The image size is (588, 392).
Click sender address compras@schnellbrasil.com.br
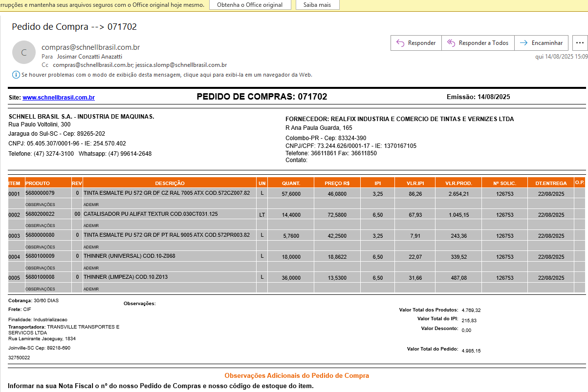(91, 47)
